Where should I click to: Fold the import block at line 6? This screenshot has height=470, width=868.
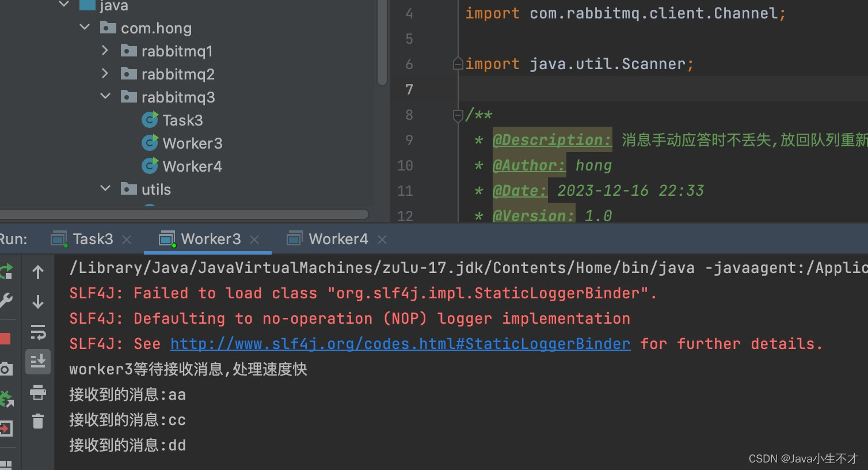(458, 64)
